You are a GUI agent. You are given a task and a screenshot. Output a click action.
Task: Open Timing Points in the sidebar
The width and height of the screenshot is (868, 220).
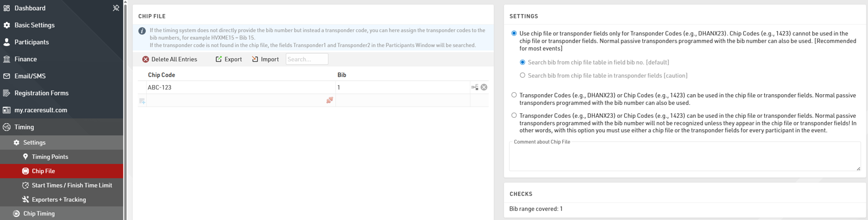tap(50, 157)
